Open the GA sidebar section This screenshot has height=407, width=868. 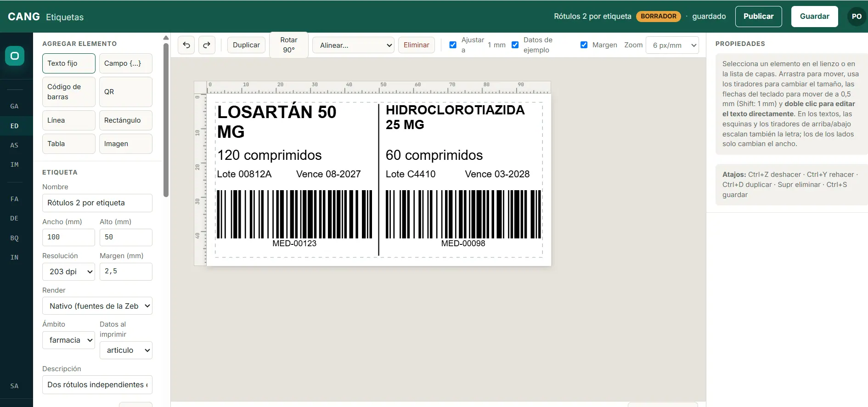(x=15, y=106)
